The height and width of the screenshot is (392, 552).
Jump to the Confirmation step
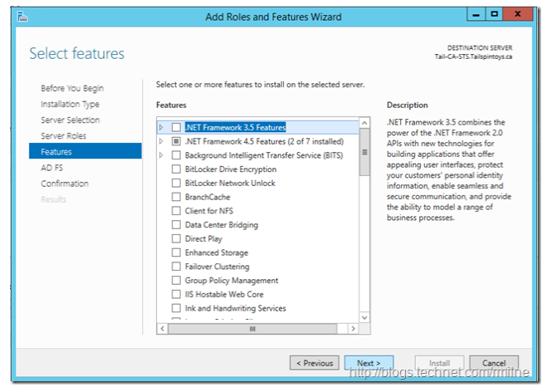pyautogui.click(x=64, y=184)
